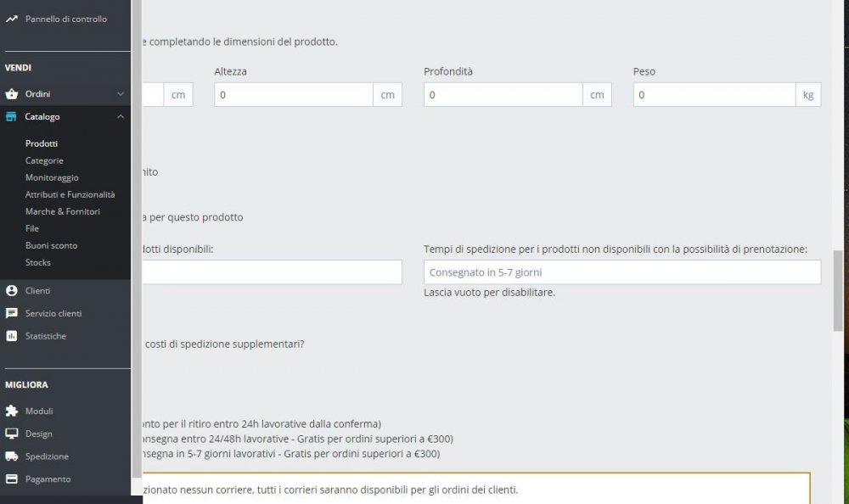The height and width of the screenshot is (504, 849).
Task: Click the Consegnato in 5-7 giorni field
Action: pos(622,272)
